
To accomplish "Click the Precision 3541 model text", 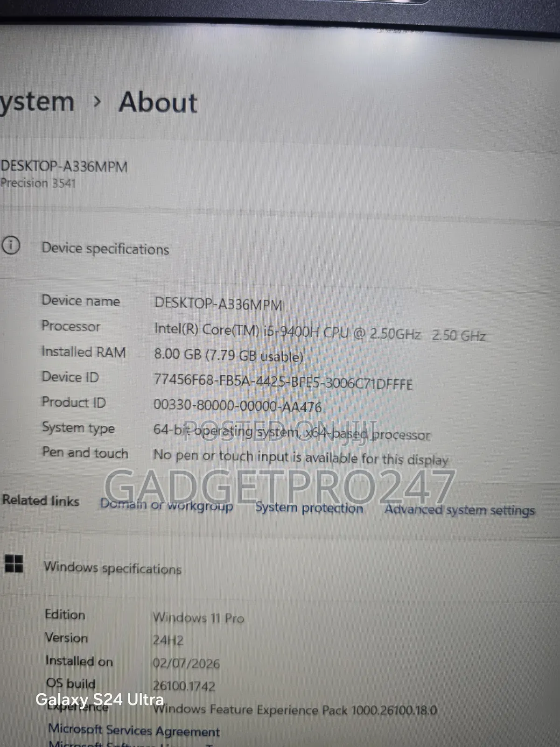I will [38, 183].
